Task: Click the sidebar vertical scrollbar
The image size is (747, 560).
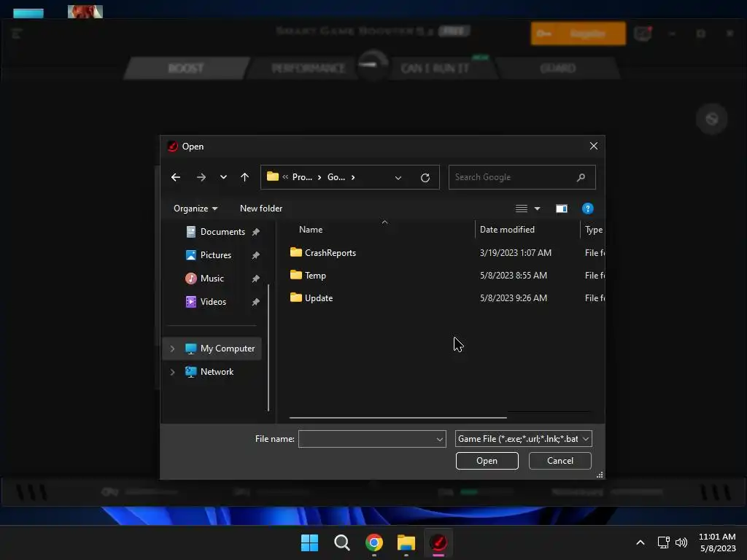Action: pos(268,348)
